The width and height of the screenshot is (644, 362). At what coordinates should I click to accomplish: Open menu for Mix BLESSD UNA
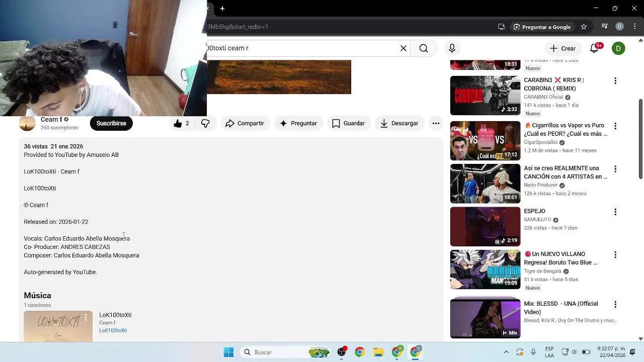(x=615, y=305)
